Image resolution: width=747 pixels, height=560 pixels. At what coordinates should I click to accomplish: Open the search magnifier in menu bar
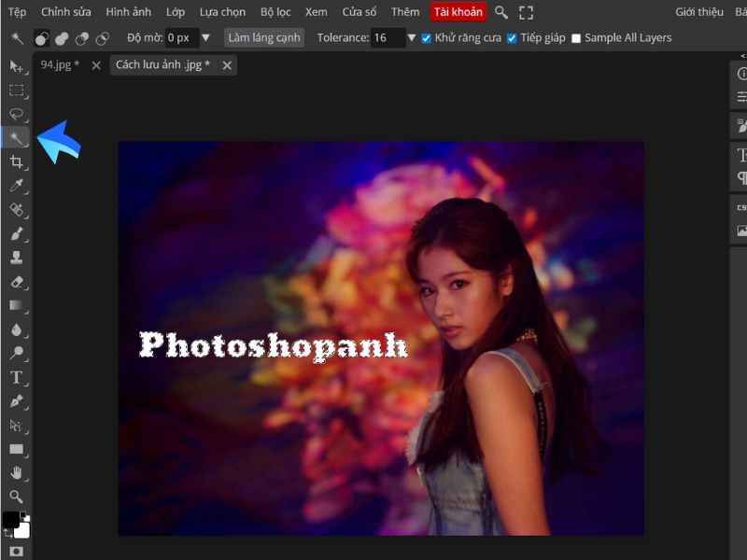click(x=500, y=12)
